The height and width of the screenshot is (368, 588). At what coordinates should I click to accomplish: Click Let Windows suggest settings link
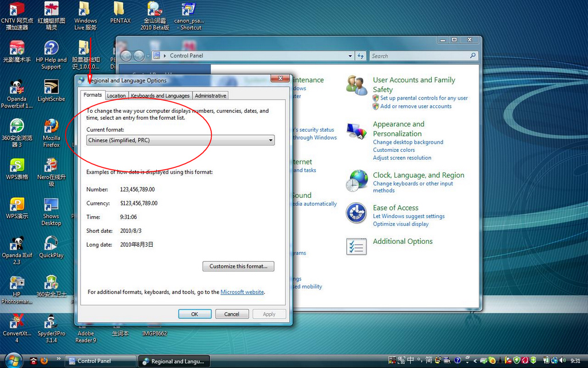[408, 216]
